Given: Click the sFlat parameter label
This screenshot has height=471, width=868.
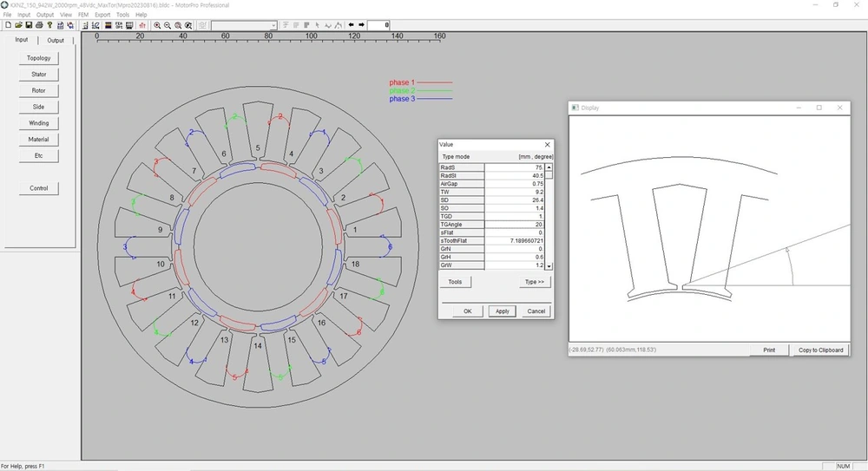Looking at the screenshot, I should point(462,232).
